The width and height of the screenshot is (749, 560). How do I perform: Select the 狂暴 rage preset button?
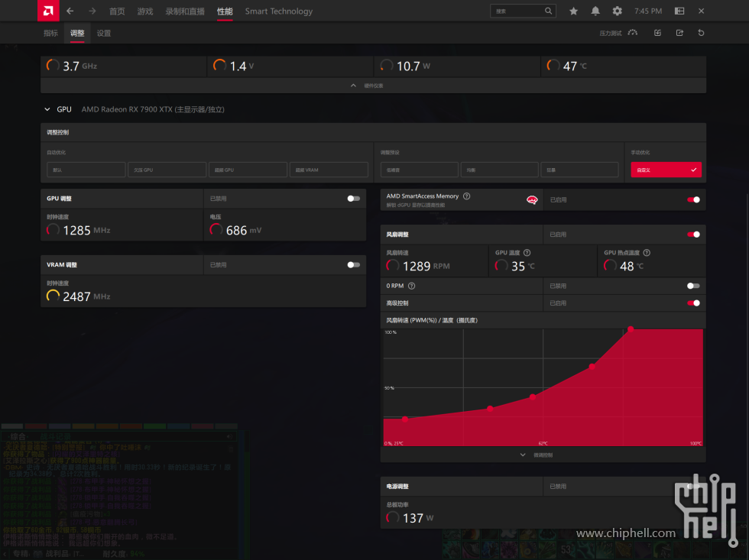pos(580,170)
